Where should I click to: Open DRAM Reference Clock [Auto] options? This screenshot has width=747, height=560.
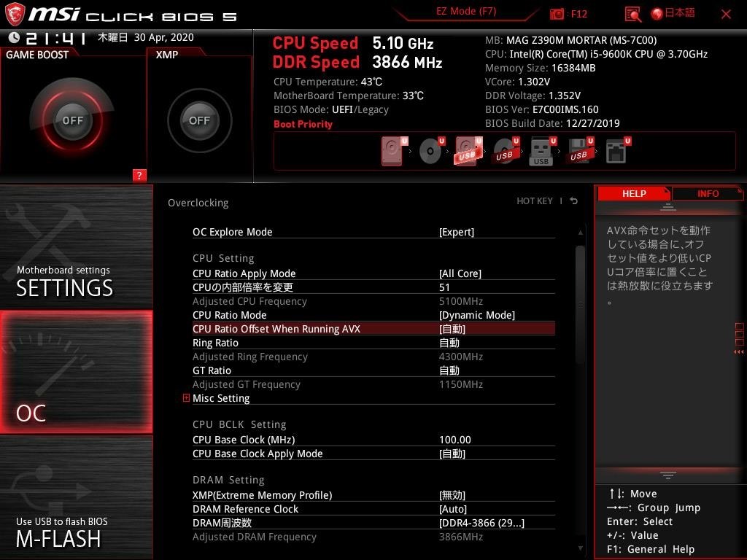(x=452, y=508)
